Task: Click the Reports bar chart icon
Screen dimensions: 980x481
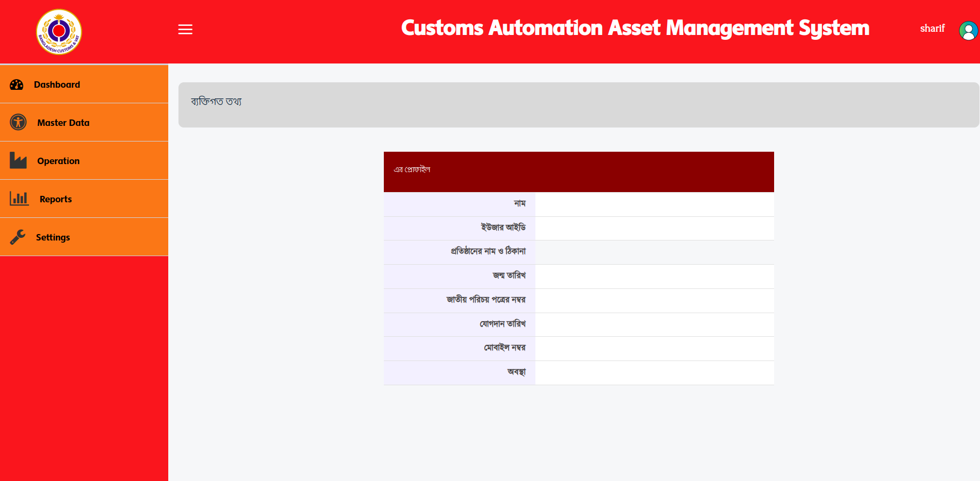Action: 19,199
